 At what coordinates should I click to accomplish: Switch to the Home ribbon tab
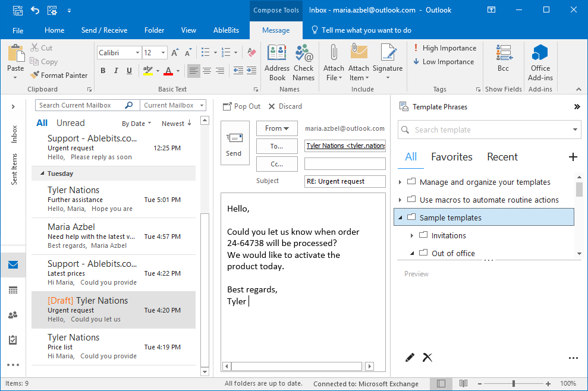coord(54,30)
